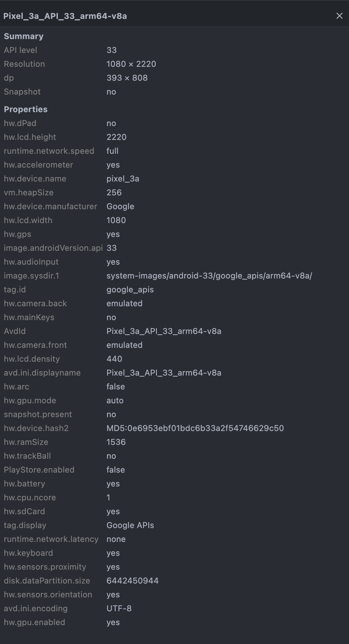Click the hw.ramSize value 1536
349x644 pixels.
(116, 442)
